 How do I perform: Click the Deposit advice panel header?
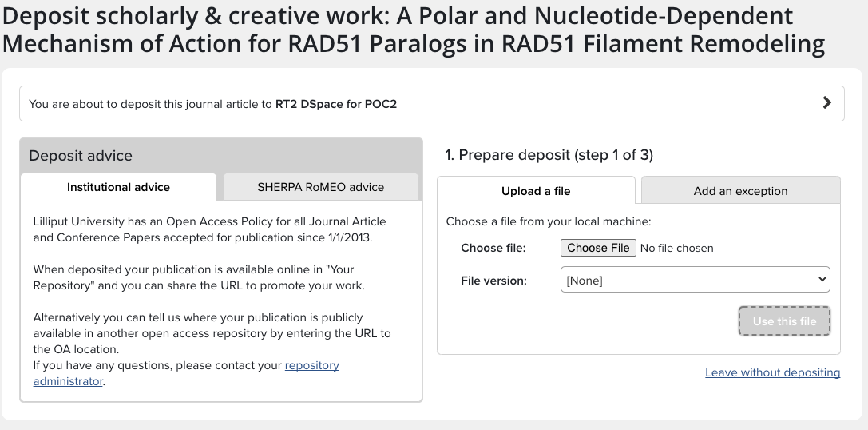pos(81,156)
